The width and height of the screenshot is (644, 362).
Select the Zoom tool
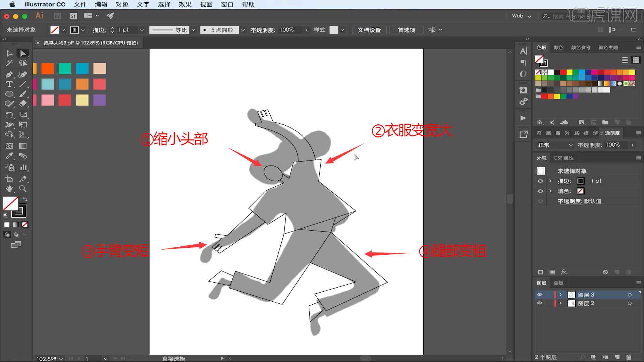(22, 189)
